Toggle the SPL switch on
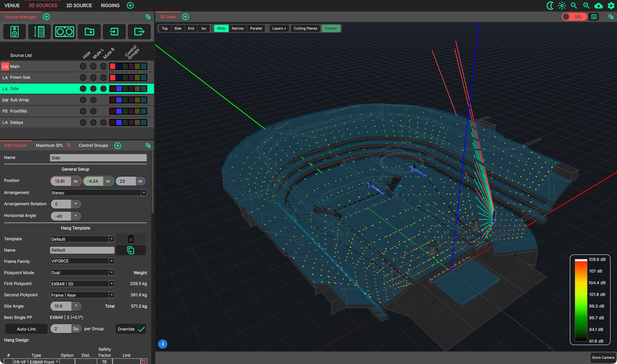The image size is (617, 364). 574,17
